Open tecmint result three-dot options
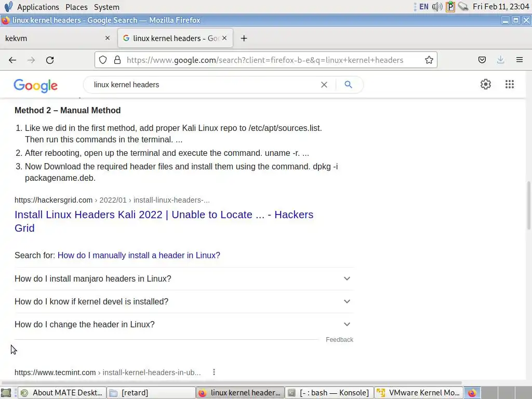The height and width of the screenshot is (399, 532). [214, 372]
